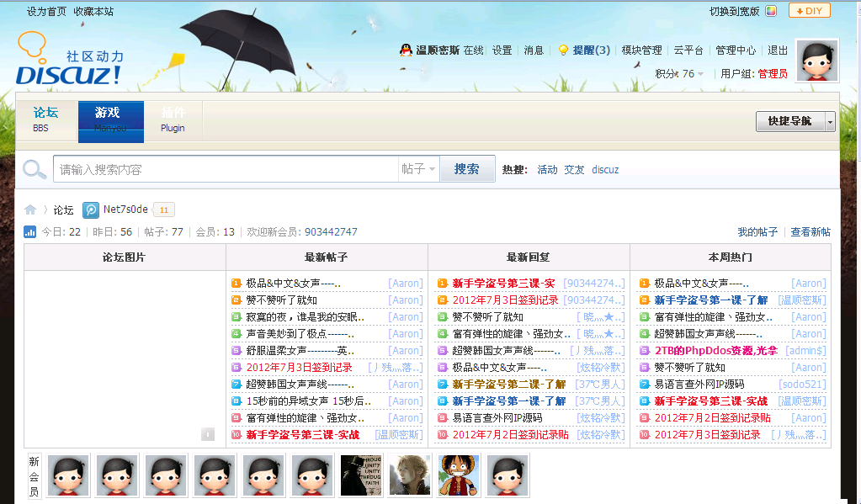
Task: Click 论坛 in the breadcrumb
Action: tap(63, 210)
